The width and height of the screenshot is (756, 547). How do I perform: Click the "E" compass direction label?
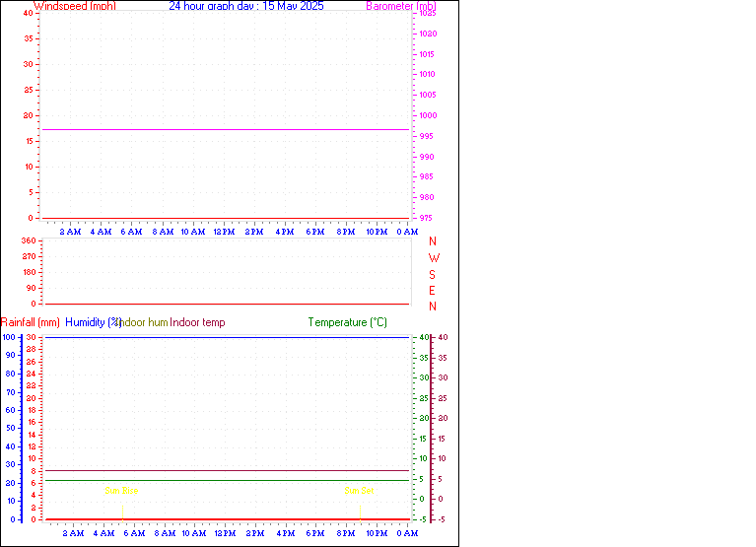point(432,291)
